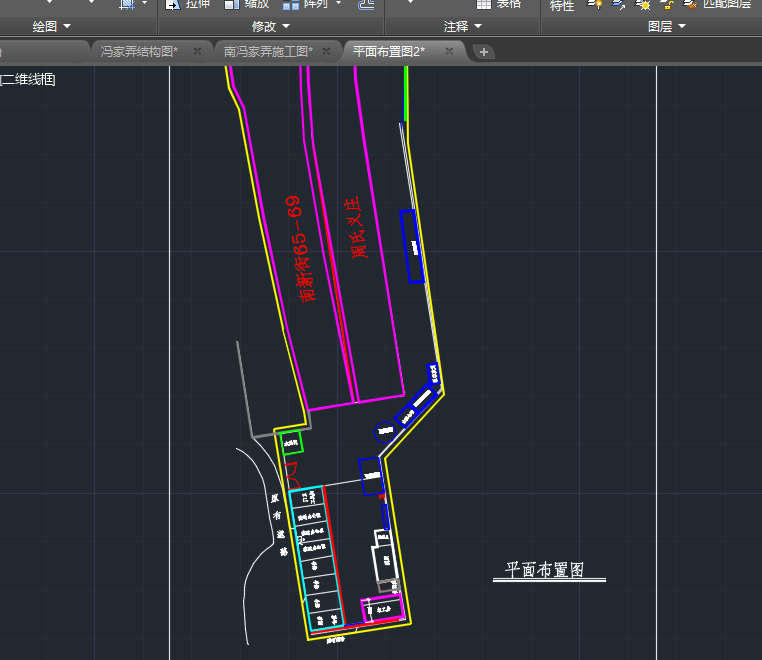This screenshot has width=762, height=660.
Task: Switch to the 冯家弄结构图 tab
Action: click(x=139, y=51)
